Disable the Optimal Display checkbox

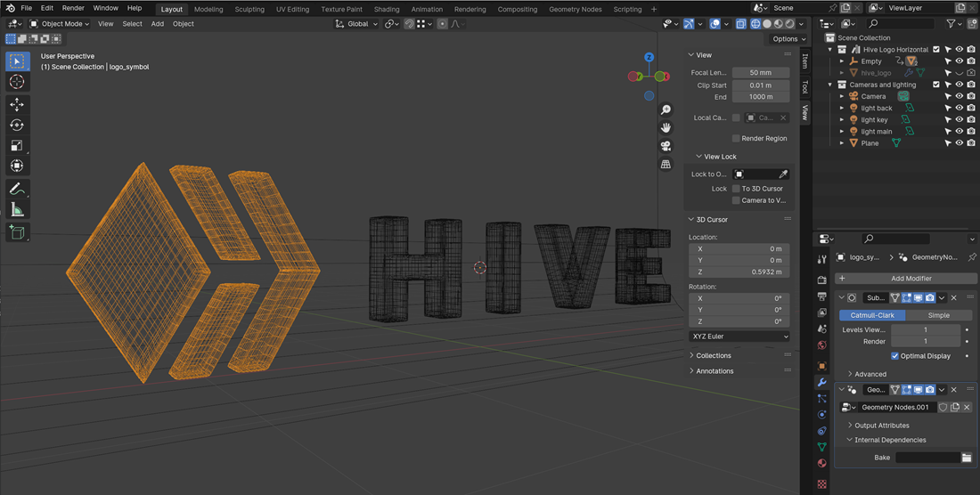tap(894, 356)
